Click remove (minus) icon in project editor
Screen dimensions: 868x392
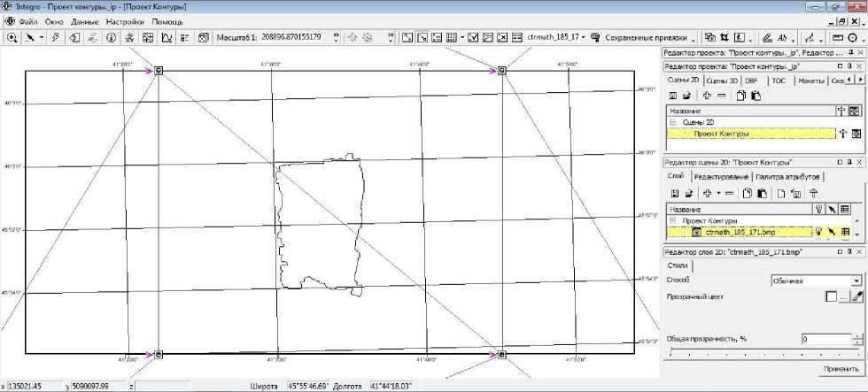[x=721, y=96]
